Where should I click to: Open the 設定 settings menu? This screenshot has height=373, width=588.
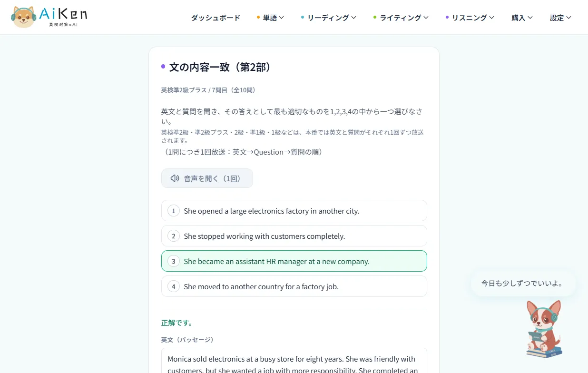pos(560,18)
